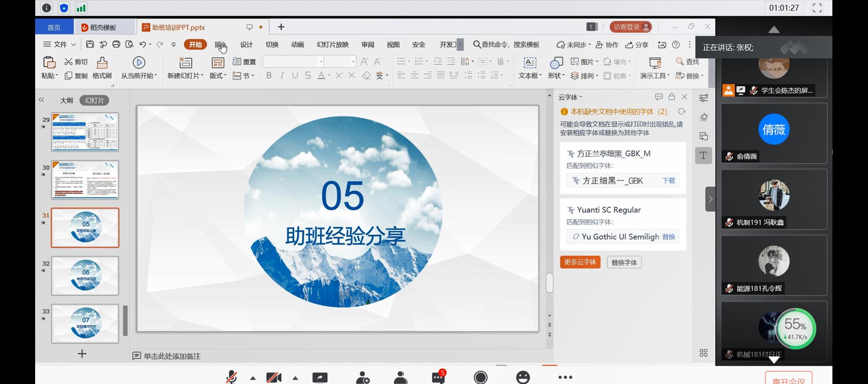The image size is (868, 384).
Task: Unmute the microphone in meeting toolbar
Action: pyautogui.click(x=232, y=377)
